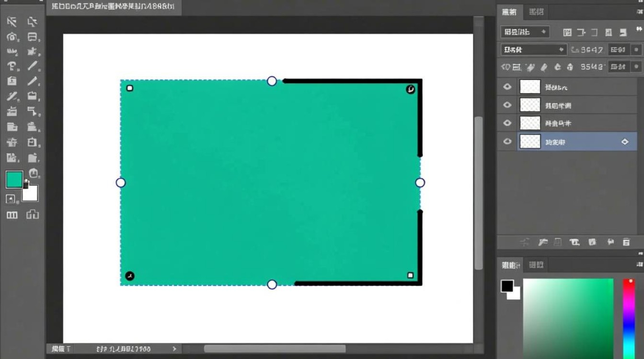
Task: Click the trash icon in layers panel footer
Action: [626, 242]
